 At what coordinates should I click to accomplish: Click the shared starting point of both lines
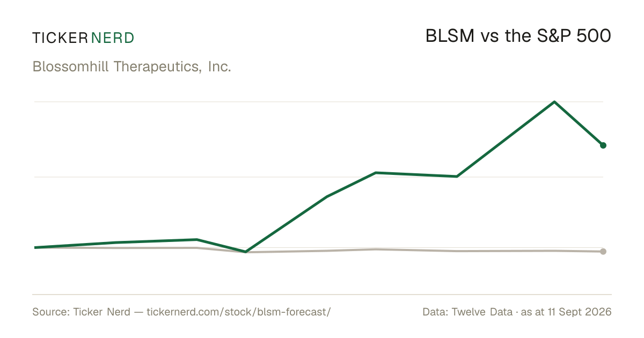35,247
